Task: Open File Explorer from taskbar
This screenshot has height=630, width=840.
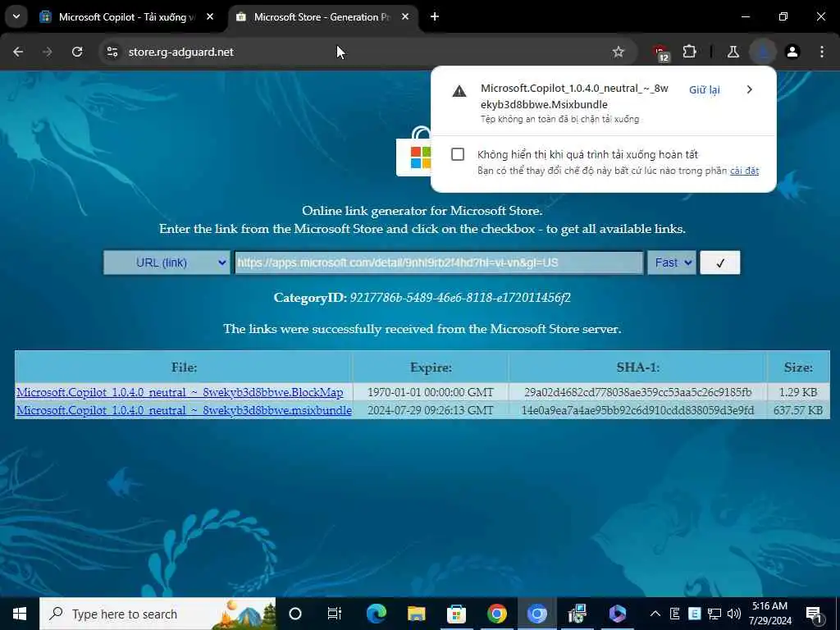Action: click(416, 614)
